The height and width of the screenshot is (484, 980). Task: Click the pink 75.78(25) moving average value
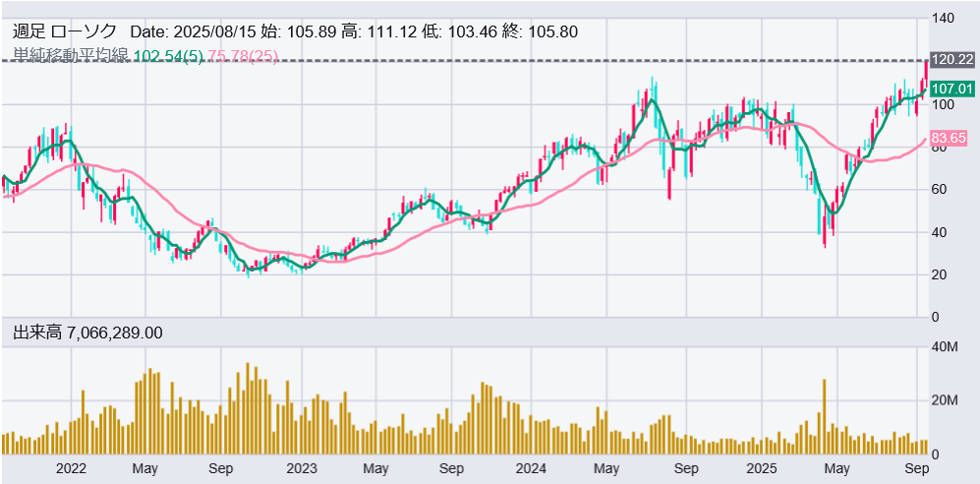tap(244, 56)
